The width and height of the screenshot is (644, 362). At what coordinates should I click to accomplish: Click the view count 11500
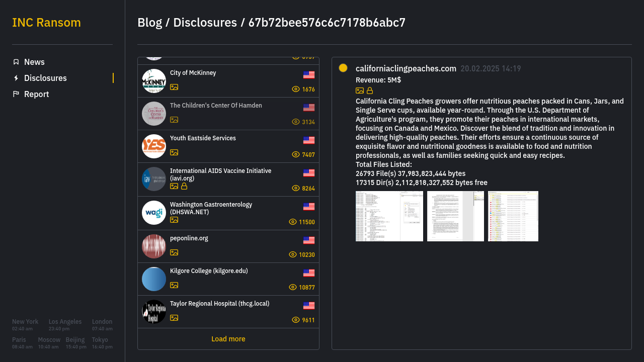307,222
